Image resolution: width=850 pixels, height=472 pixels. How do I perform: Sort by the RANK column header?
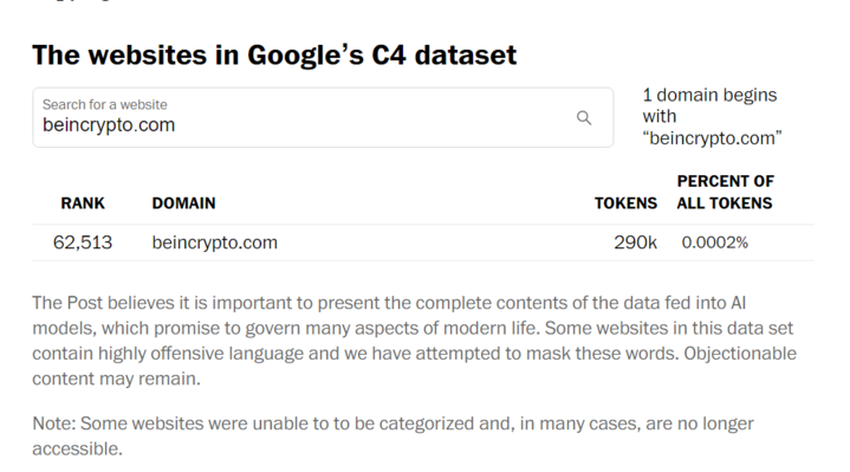pyautogui.click(x=83, y=203)
